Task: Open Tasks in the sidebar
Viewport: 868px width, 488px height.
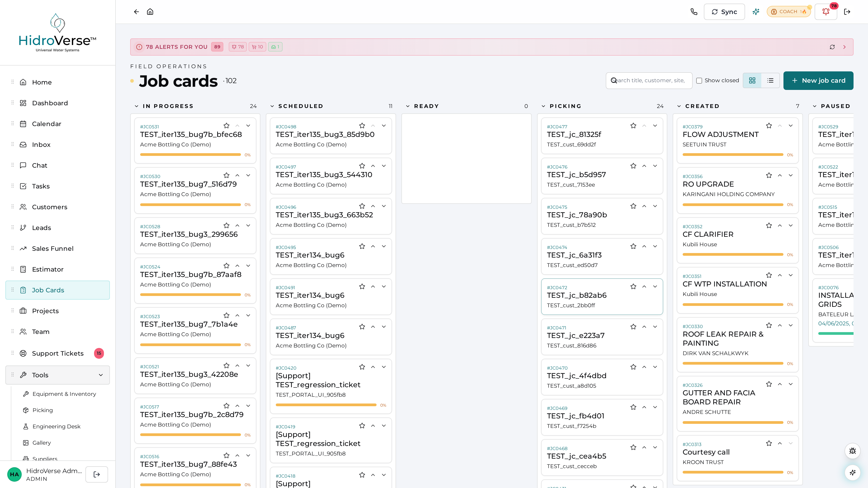Action: coord(58,186)
